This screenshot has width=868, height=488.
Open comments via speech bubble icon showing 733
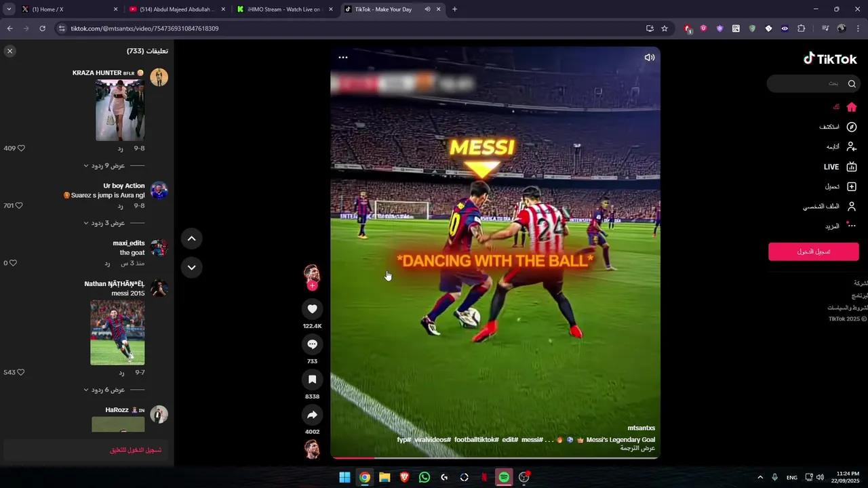[x=312, y=344]
